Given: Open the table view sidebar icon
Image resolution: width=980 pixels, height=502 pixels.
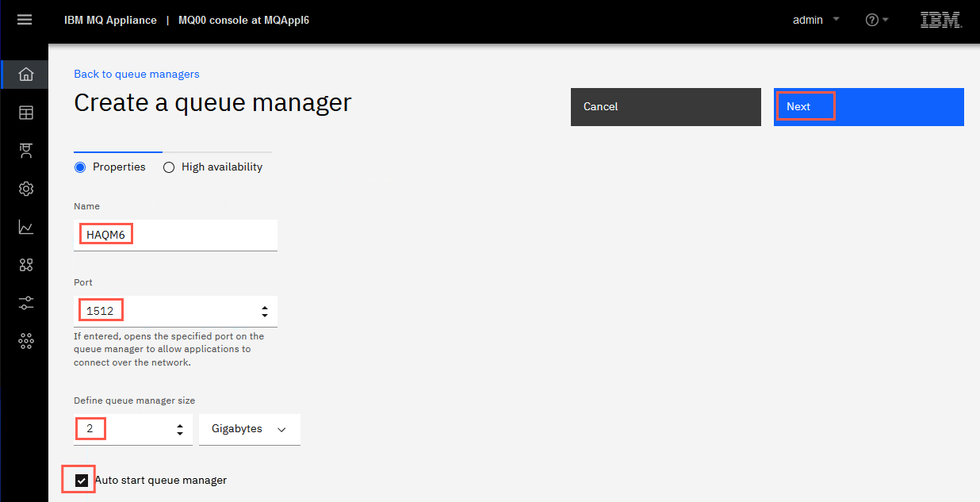Looking at the screenshot, I should 26,113.
